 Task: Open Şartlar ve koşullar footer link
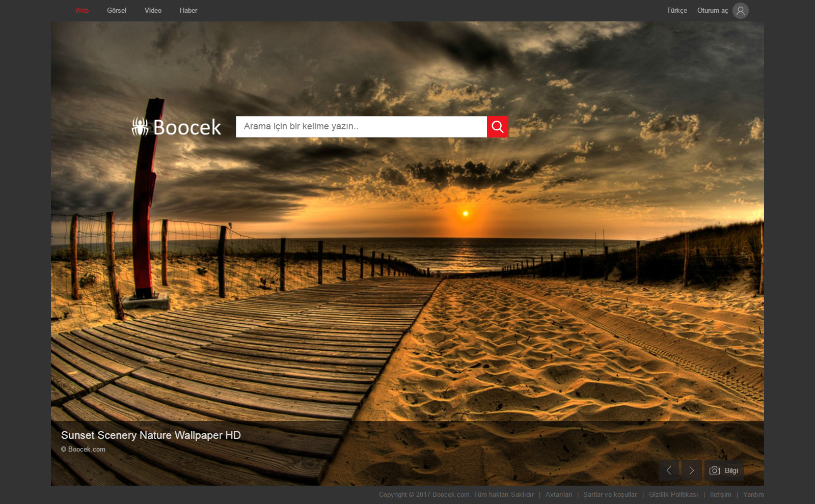point(610,494)
